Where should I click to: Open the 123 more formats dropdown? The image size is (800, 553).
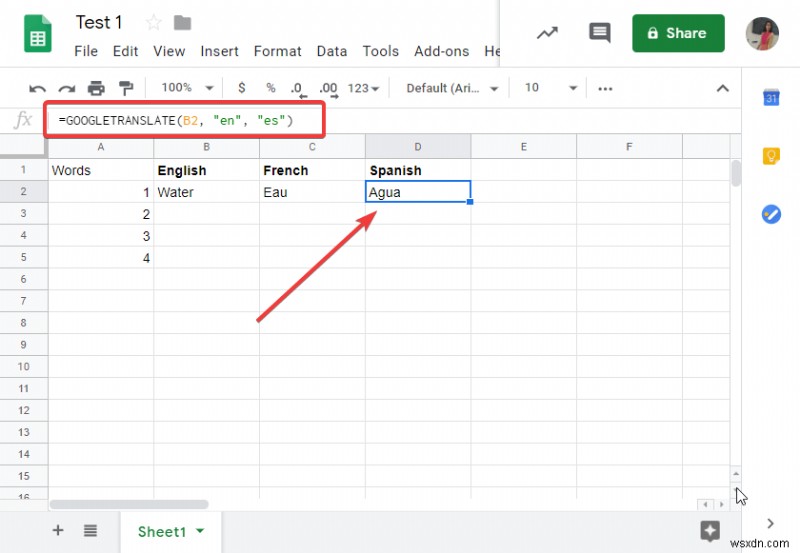coord(363,88)
